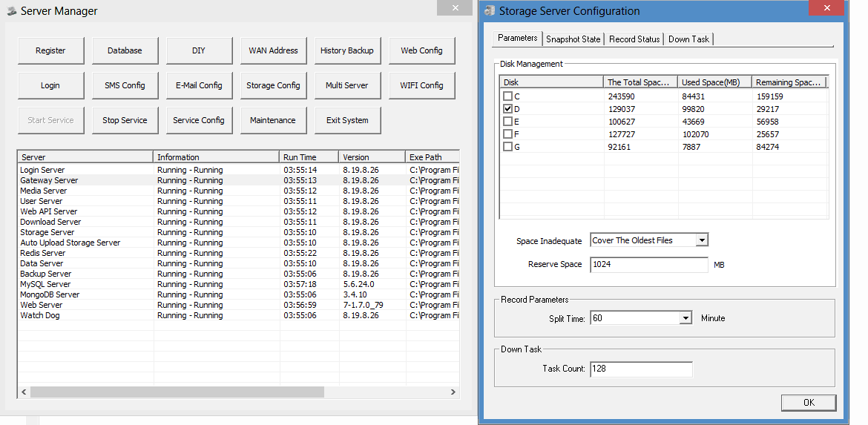The image size is (868, 425).
Task: Click OK in Storage Server Configuration
Action: [x=809, y=402]
